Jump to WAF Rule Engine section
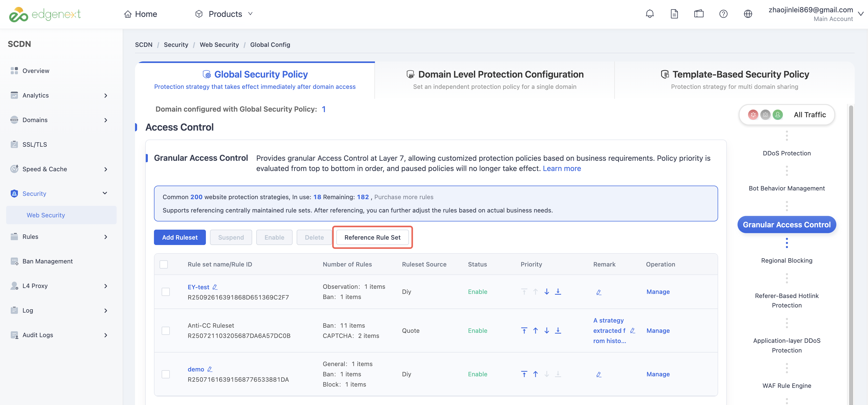The width and height of the screenshot is (868, 405). point(786,386)
